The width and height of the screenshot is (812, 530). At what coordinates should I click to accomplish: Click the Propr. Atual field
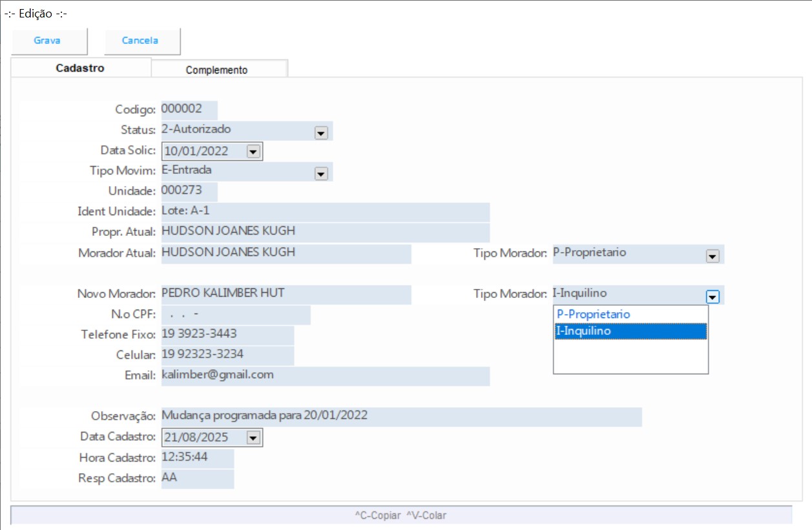[324, 232]
